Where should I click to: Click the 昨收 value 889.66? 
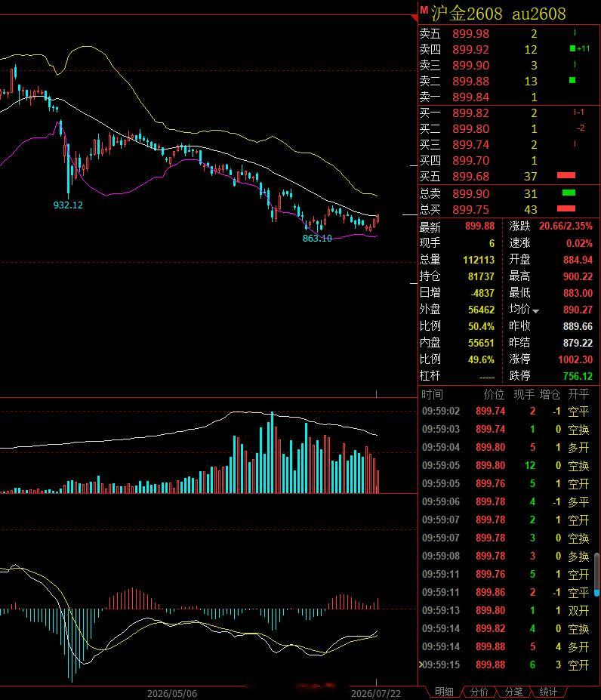pyautogui.click(x=578, y=326)
